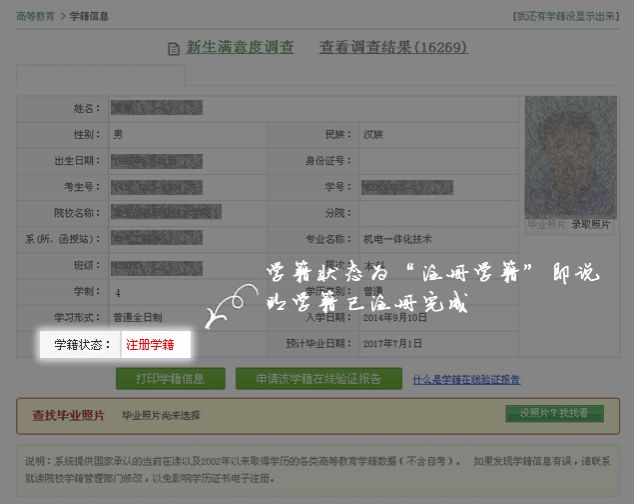Click the highlighted 注册学籍 status value
Image resolution: width=634 pixels, height=504 pixels.
pyautogui.click(x=150, y=345)
